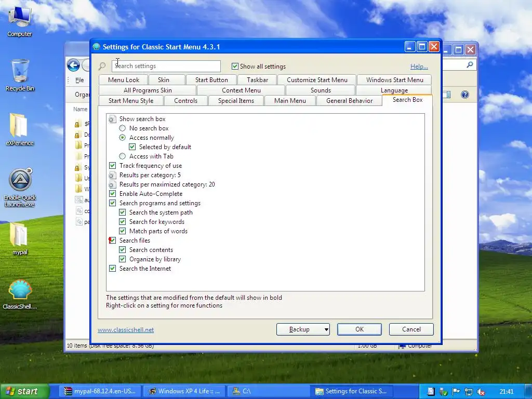Toggle Search contents checkbox
This screenshot has width=532, height=399.
coord(123,250)
